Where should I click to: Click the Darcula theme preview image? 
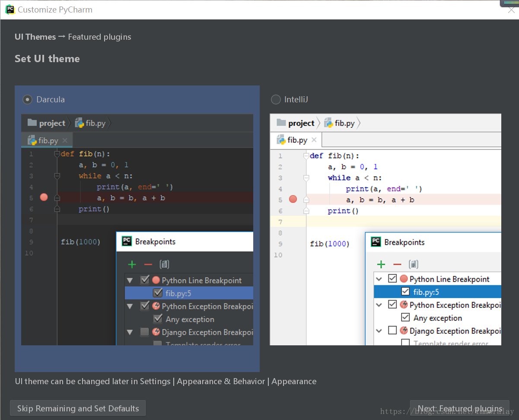(137, 230)
